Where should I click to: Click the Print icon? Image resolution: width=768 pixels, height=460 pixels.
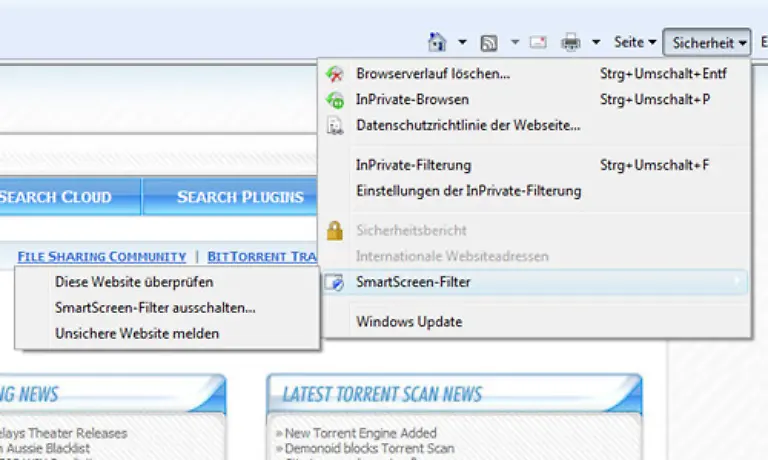571,43
